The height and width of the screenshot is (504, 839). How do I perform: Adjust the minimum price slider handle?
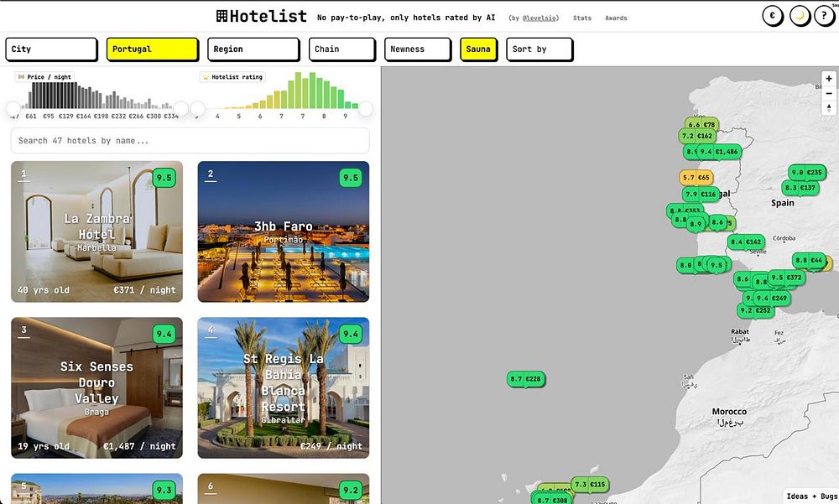pyautogui.click(x=13, y=109)
